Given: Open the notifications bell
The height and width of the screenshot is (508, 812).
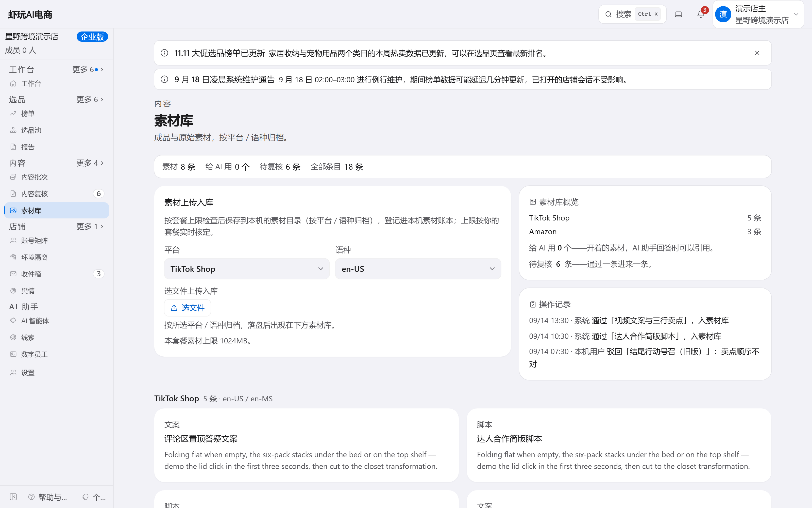Looking at the screenshot, I should [x=701, y=14].
